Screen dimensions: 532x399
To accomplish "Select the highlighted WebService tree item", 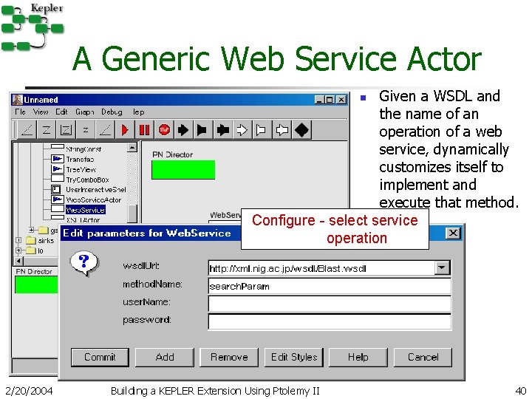I will pos(85,210).
